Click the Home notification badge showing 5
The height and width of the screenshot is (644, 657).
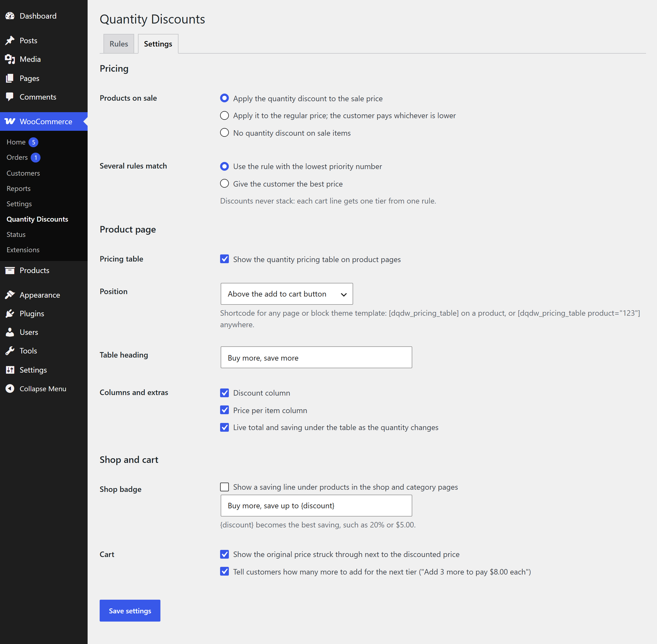click(x=33, y=142)
